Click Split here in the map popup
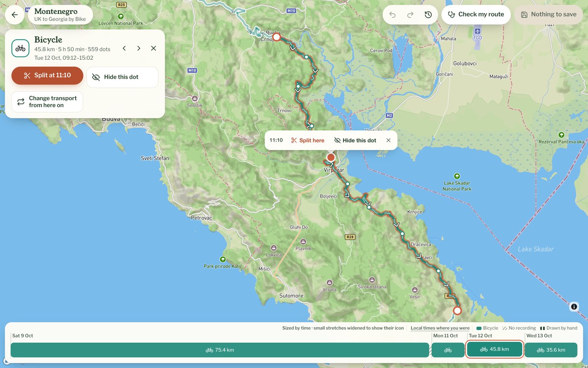Image resolution: width=588 pixels, height=368 pixels. pos(308,140)
